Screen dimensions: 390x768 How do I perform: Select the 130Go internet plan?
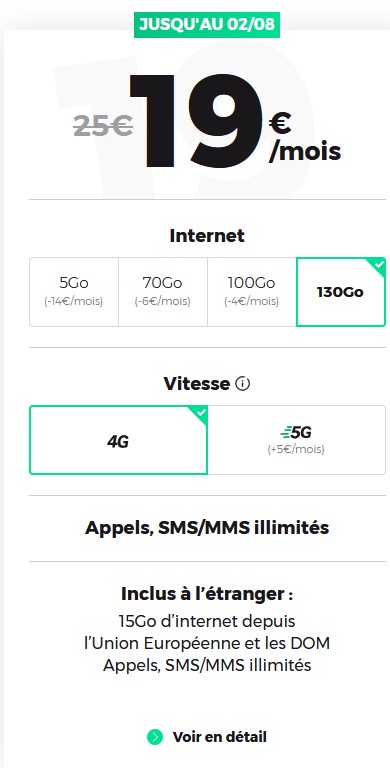341,292
